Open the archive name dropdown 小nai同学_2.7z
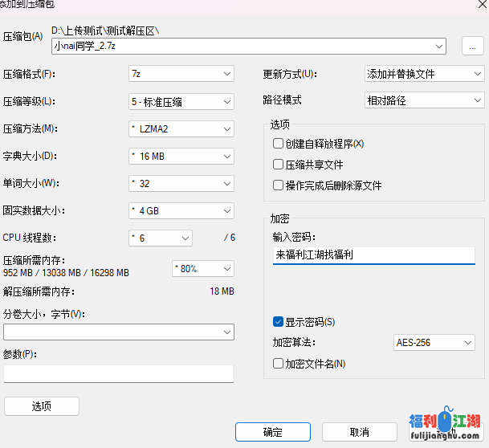Image resolution: width=489 pixels, height=448 pixels. pos(438,47)
